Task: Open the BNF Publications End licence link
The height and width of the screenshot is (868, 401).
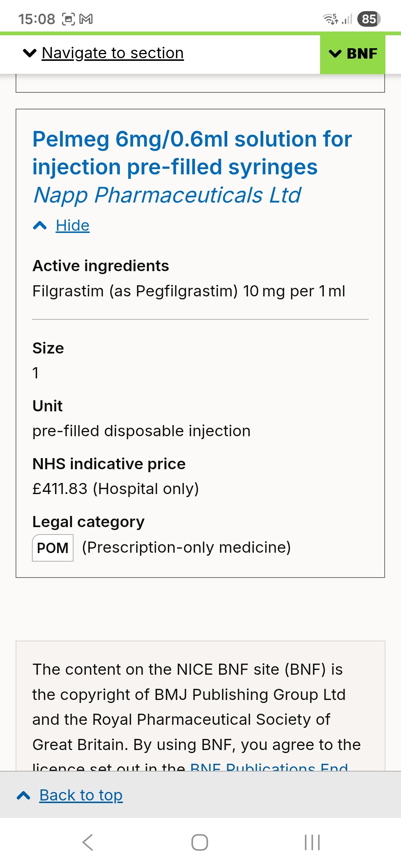Action: (269, 766)
